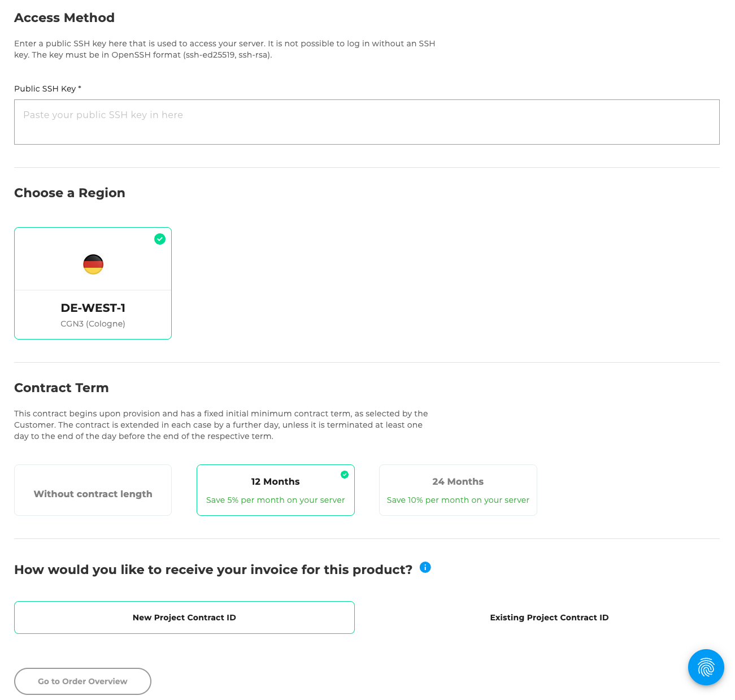Open the blue fingerprint floating button
The width and height of the screenshot is (735, 700).
tap(706, 667)
